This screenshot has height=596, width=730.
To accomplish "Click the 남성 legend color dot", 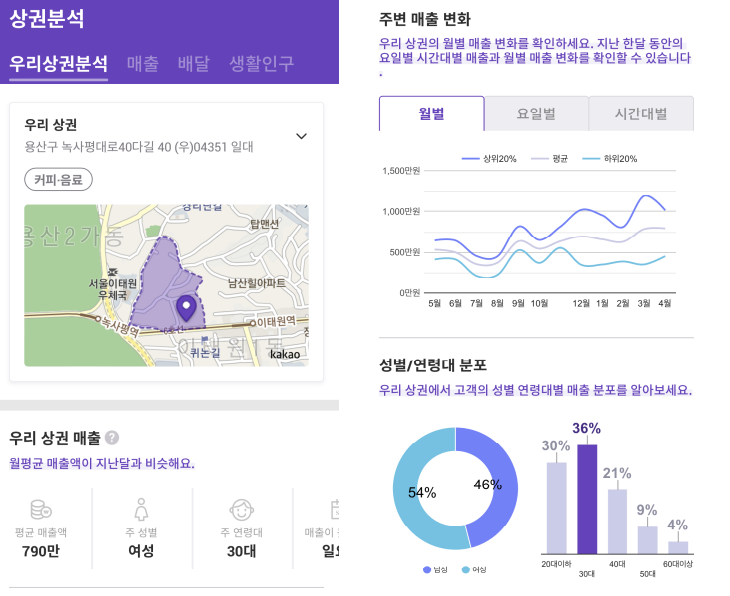I will [426, 569].
